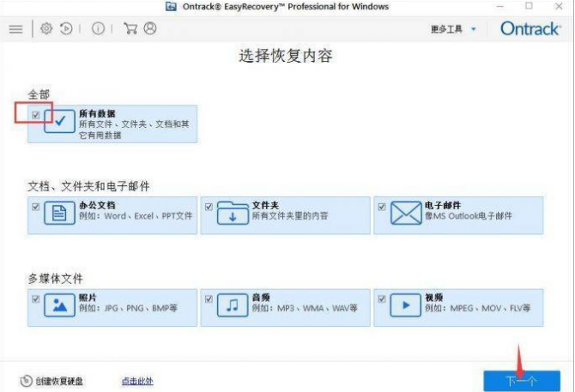The height and width of the screenshot is (392, 575).
Task: Click the 视频 play icon
Action: click(406, 305)
